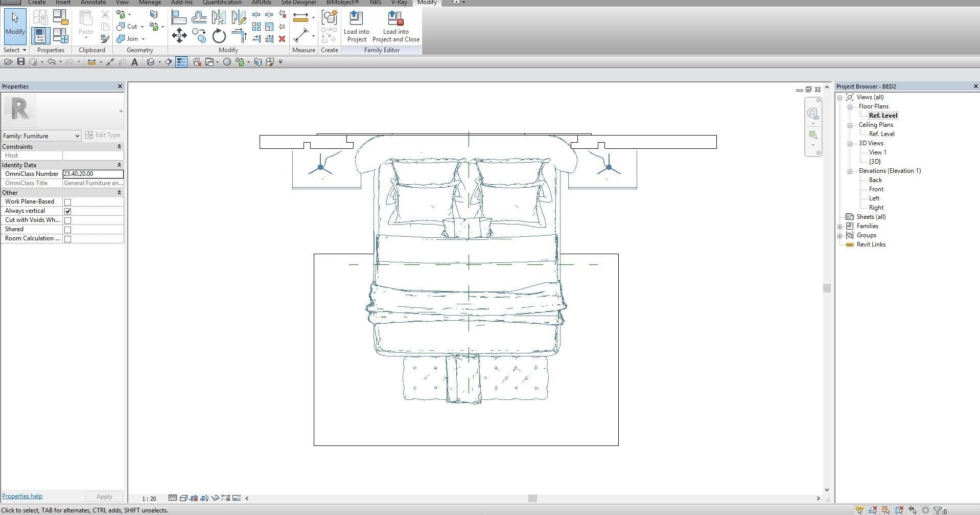Click the Undo arrow icon
980x515 pixels.
[52, 62]
